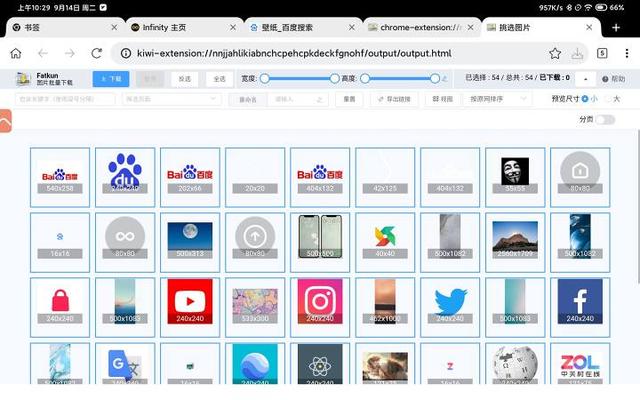Image resolution: width=640 pixels, height=400 pixels.
Task: Navigate back to the previous page
Action: (43, 53)
